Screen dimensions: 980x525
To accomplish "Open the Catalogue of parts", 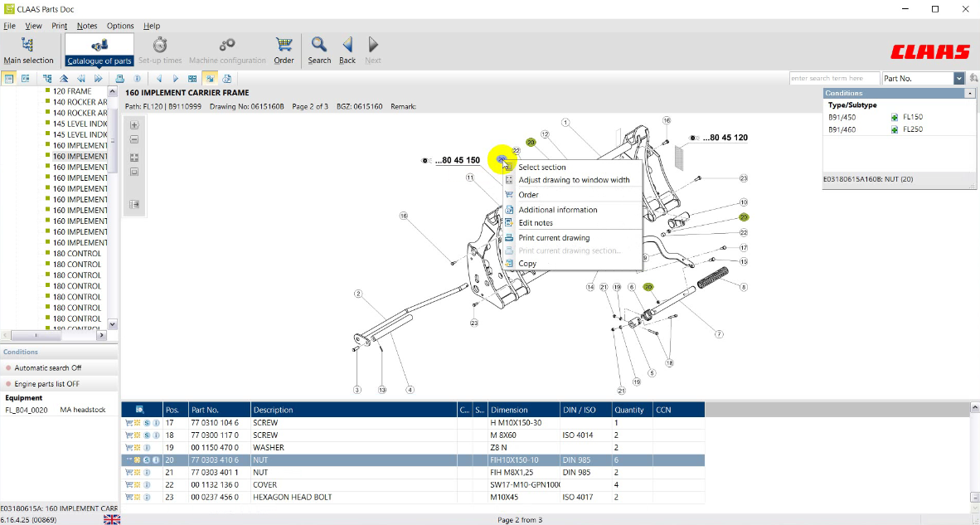I will [x=99, y=50].
